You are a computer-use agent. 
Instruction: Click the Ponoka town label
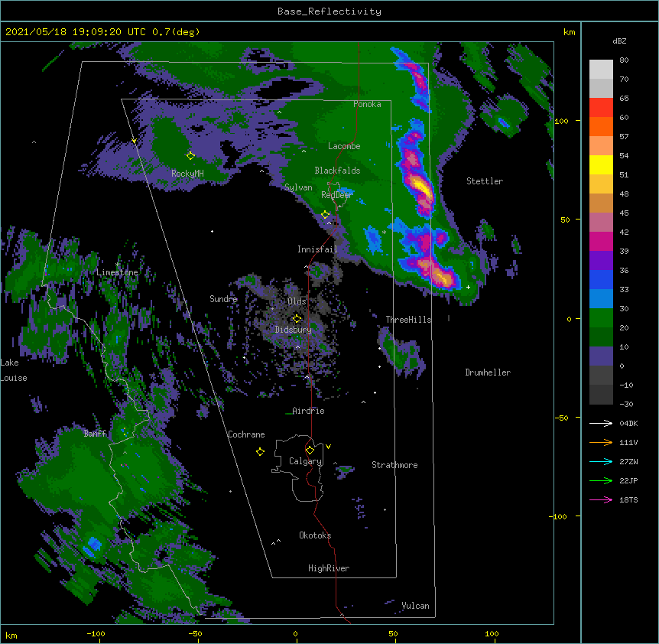click(367, 104)
